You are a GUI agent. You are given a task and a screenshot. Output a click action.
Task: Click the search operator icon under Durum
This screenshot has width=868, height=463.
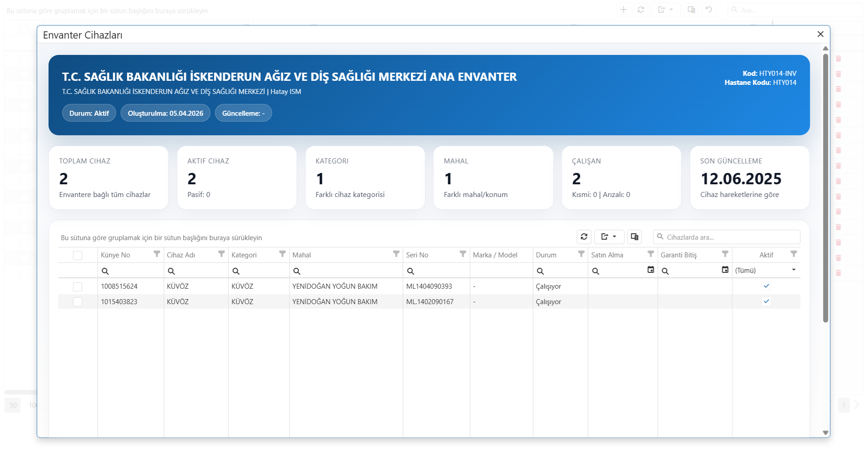point(540,271)
